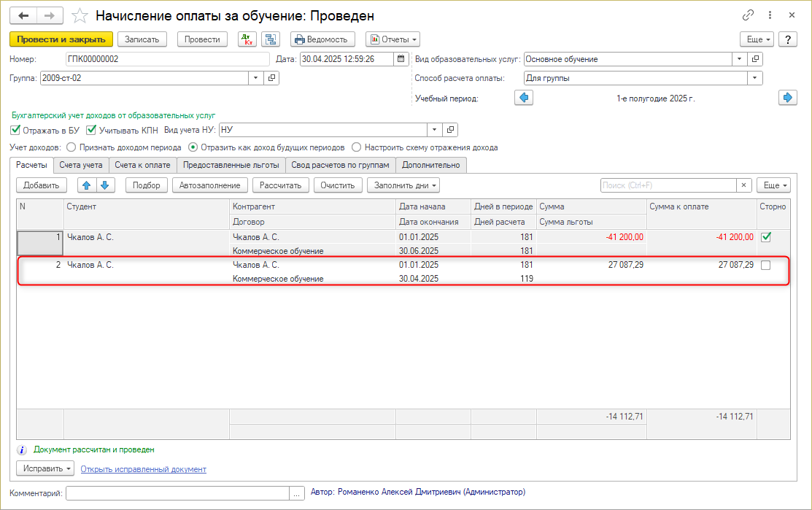The height and width of the screenshot is (510, 812).
Task: Open Открыть исправленный документ link
Action: point(144,469)
